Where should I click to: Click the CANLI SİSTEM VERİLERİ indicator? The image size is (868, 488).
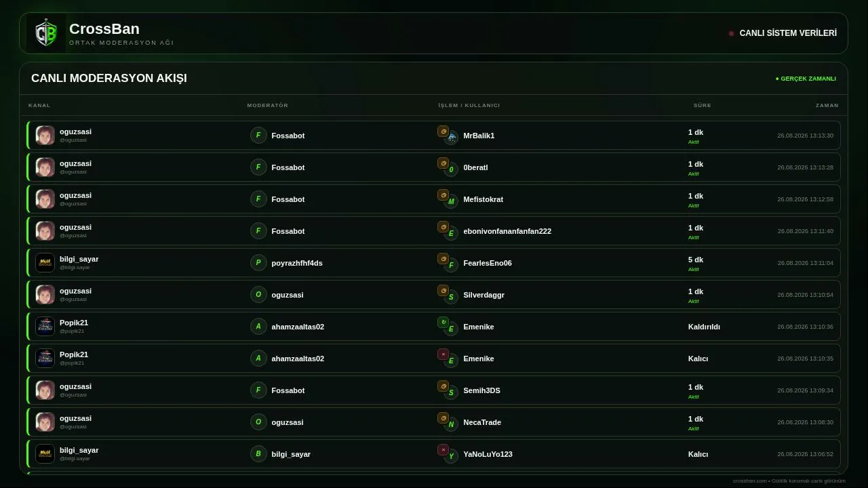coord(783,33)
